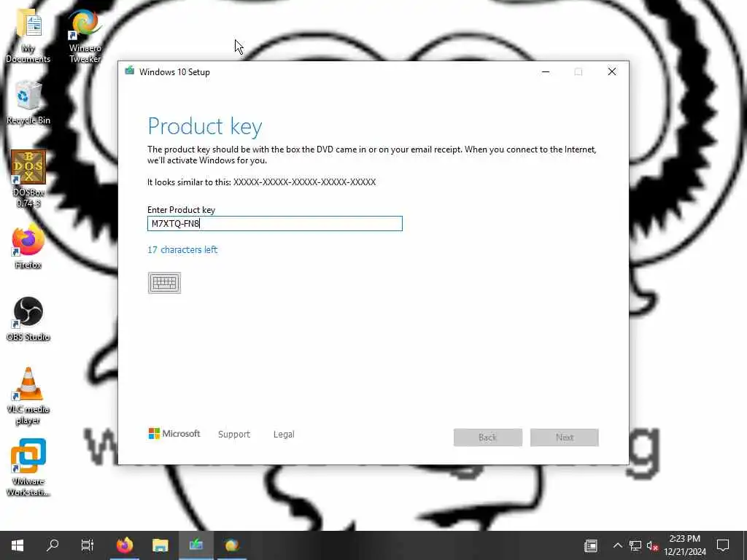Open File Explorer from the taskbar
747x560 pixels.
160,545
